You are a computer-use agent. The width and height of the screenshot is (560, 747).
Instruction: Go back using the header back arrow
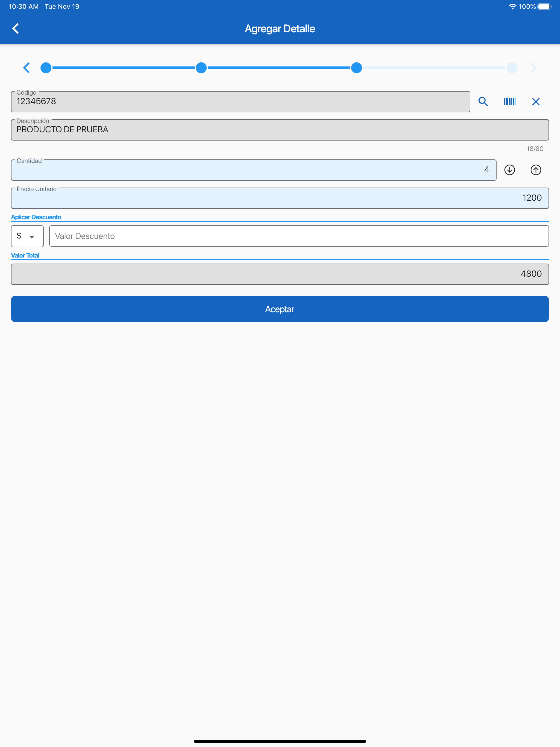coord(16,28)
